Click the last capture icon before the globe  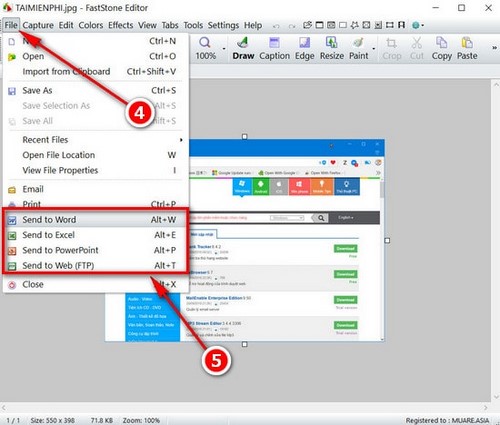(x=401, y=25)
